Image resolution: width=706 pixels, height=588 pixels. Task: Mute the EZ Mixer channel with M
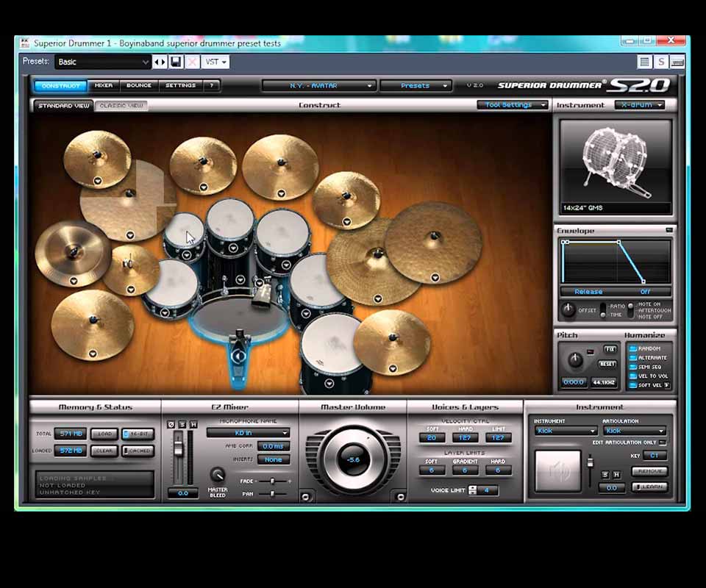[x=193, y=424]
